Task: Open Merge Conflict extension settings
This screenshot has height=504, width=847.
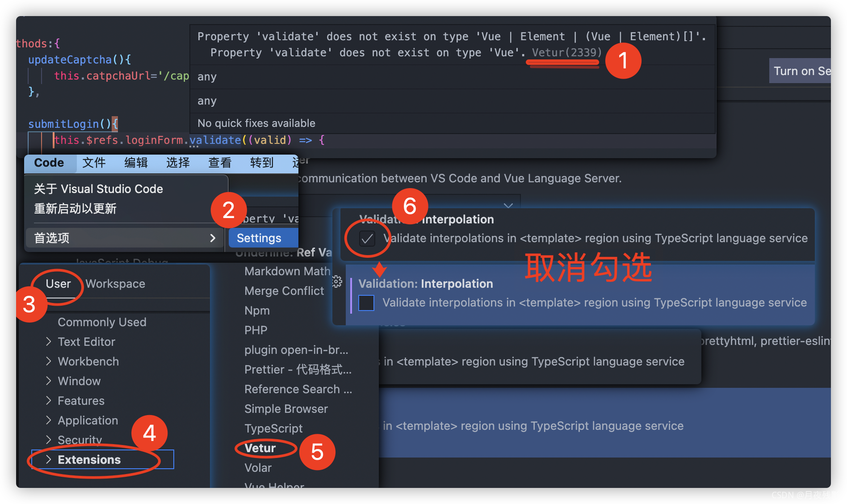Action: (x=284, y=291)
